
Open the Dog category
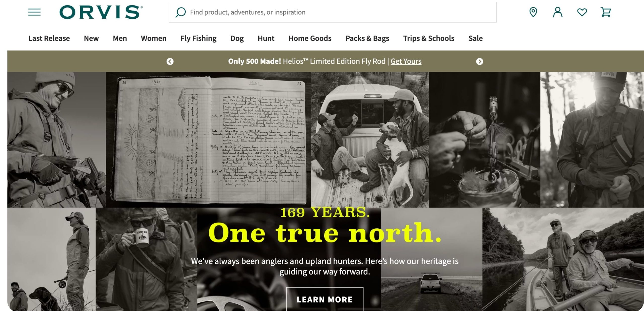(x=237, y=38)
